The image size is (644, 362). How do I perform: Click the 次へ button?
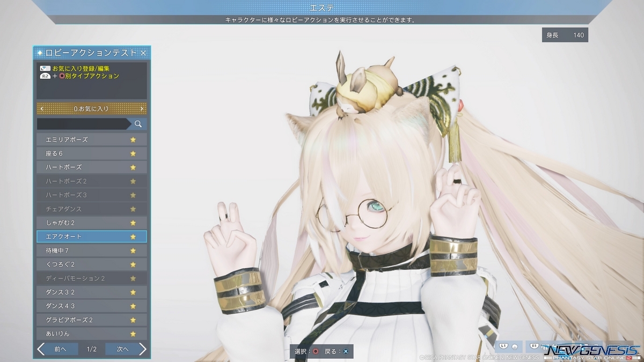(x=122, y=349)
